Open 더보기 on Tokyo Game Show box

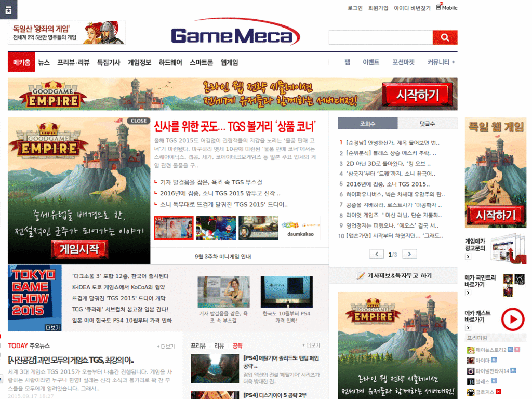point(52,327)
